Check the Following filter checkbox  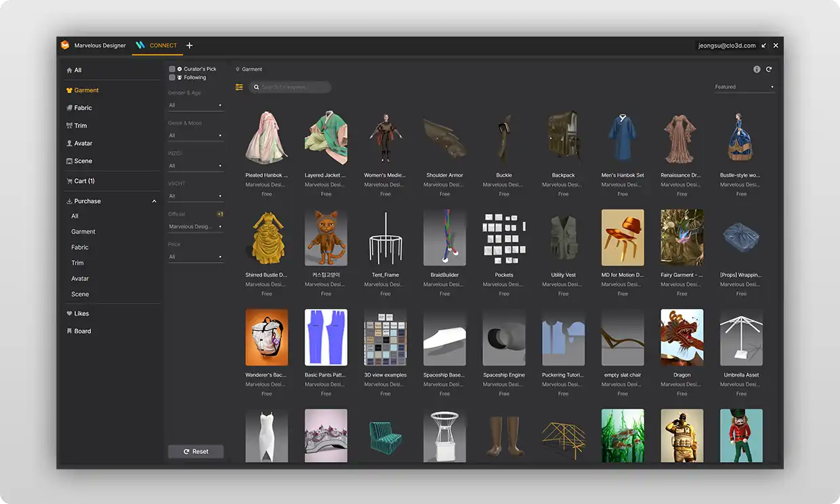click(x=172, y=77)
